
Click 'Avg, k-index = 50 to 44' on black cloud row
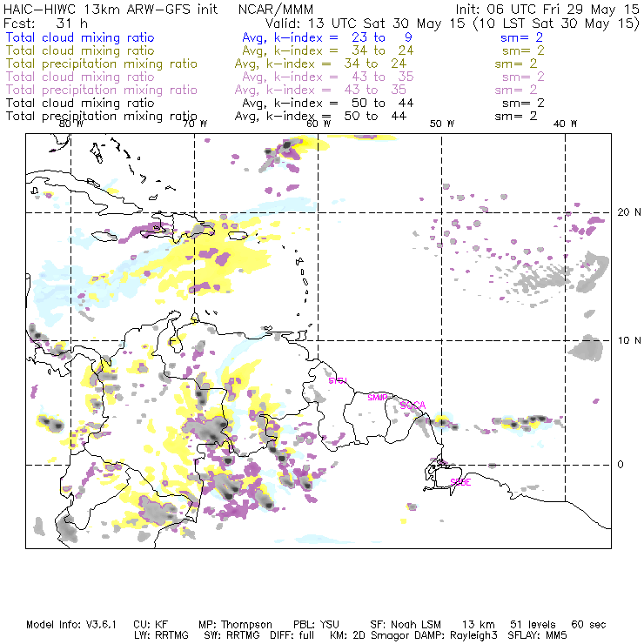(x=328, y=103)
